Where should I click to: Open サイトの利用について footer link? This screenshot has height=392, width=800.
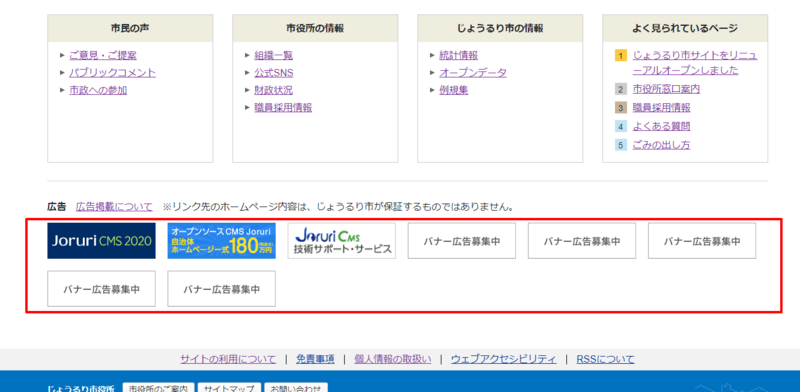coord(228,359)
